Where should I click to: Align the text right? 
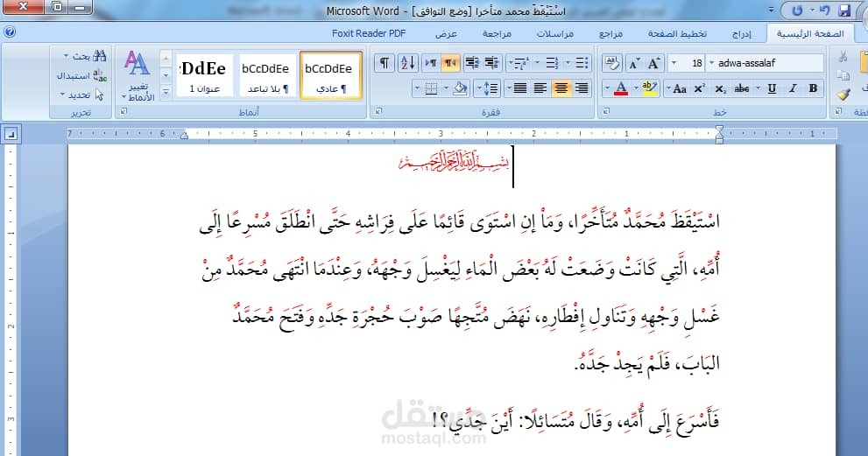click(582, 88)
